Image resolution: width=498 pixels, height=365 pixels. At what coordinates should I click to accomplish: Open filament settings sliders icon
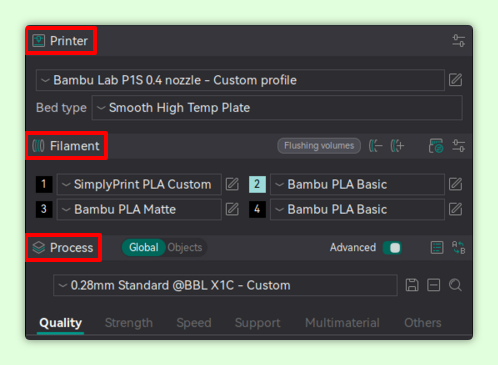(458, 146)
